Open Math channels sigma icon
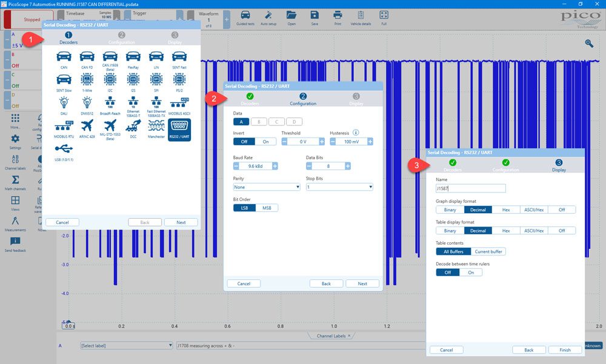 point(15,182)
